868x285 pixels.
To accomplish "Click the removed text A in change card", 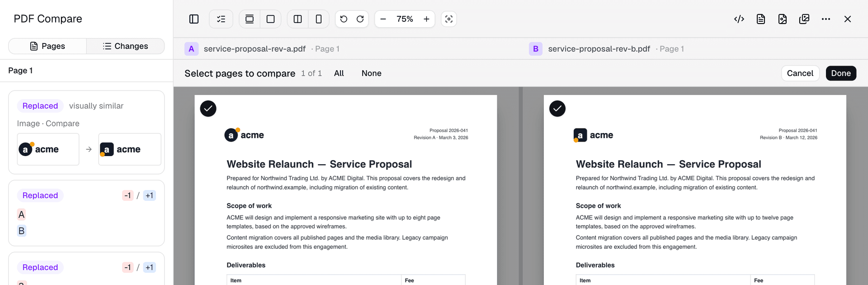I will click(21, 214).
